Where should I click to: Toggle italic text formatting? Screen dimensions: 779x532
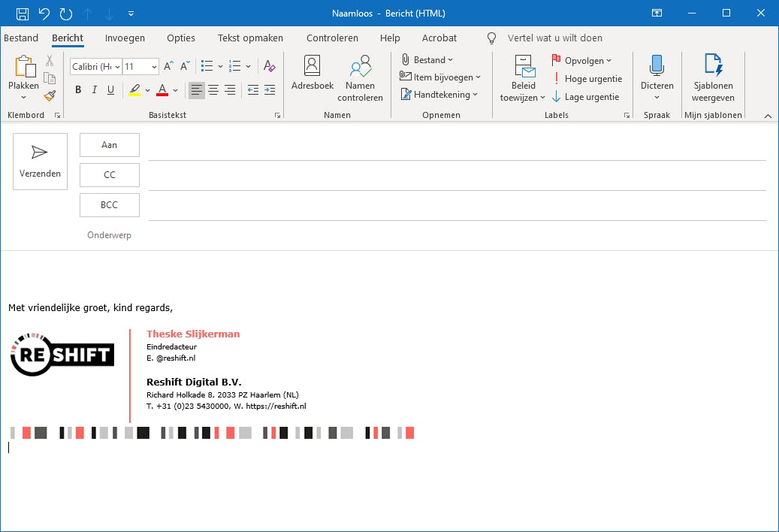95,90
